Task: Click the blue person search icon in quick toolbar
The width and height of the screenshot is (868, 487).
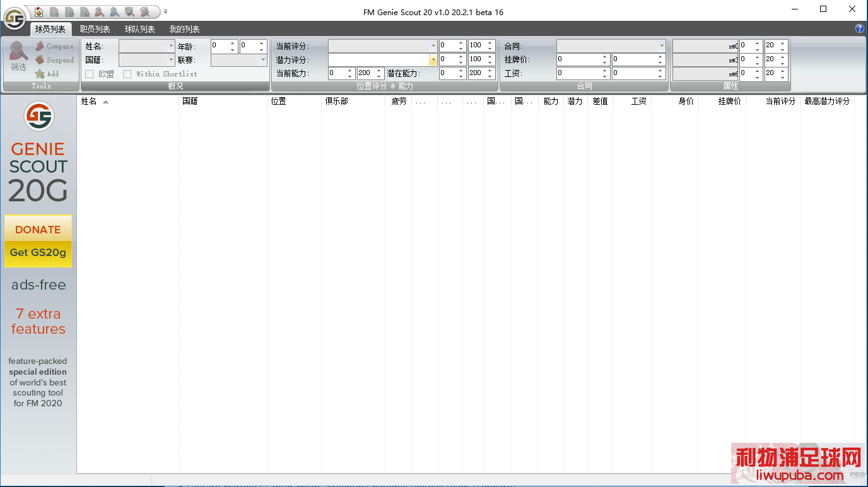Action: point(114,11)
